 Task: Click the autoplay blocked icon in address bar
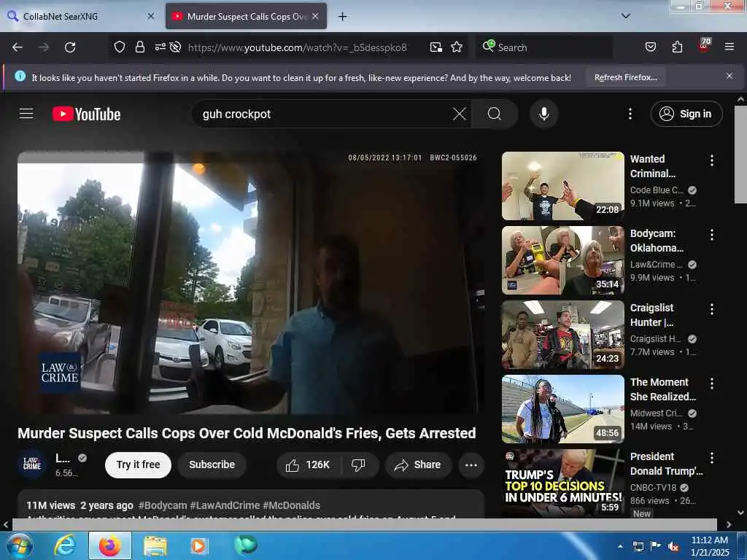point(175,47)
